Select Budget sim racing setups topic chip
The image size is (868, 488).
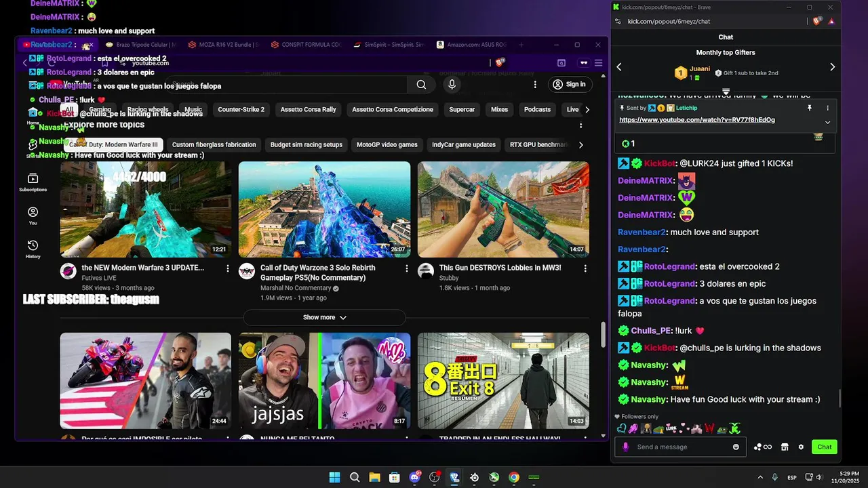point(306,144)
